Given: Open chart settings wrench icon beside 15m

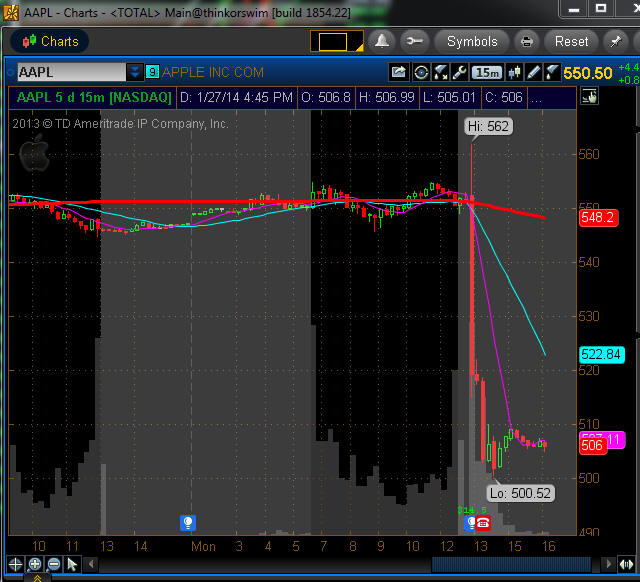Looking at the screenshot, I should (458, 72).
